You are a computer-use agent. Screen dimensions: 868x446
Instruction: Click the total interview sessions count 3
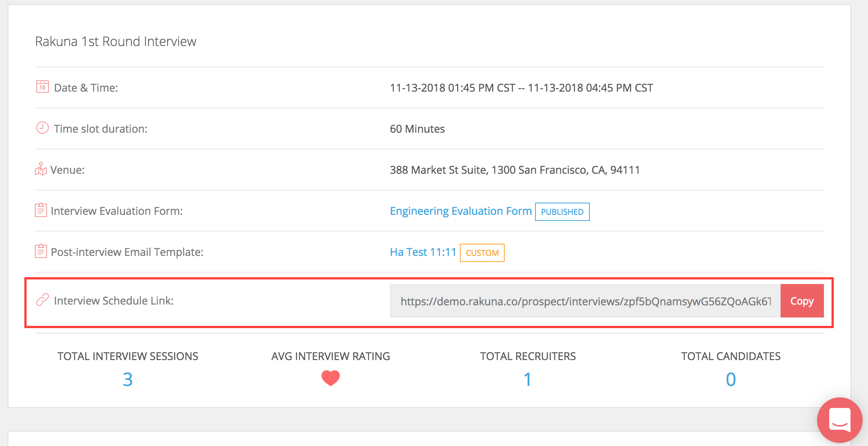[x=128, y=379]
